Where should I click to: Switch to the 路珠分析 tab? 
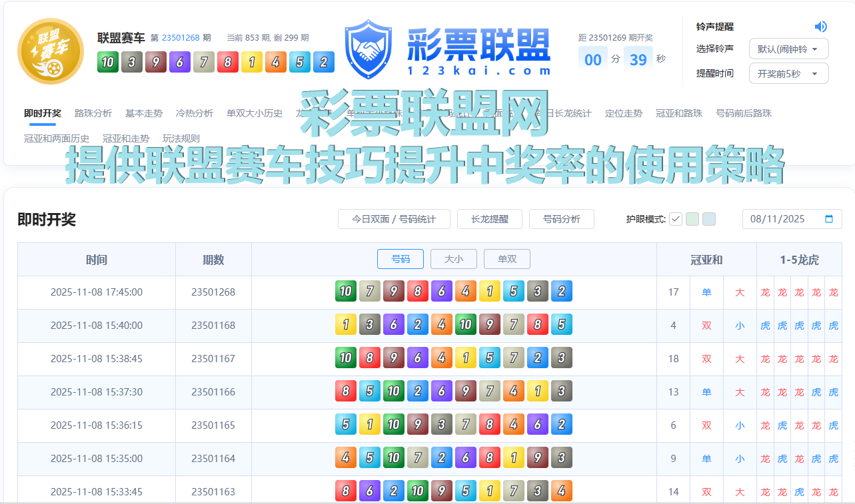tap(93, 113)
